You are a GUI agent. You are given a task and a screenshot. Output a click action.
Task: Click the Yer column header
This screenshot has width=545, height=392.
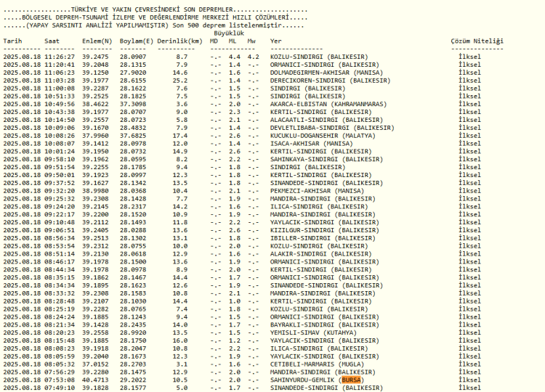pos(276,41)
